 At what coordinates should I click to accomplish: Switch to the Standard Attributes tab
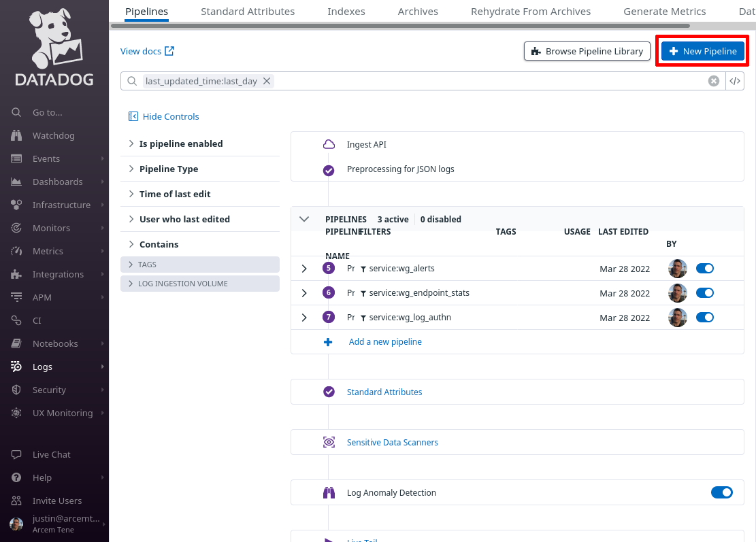[248, 11]
